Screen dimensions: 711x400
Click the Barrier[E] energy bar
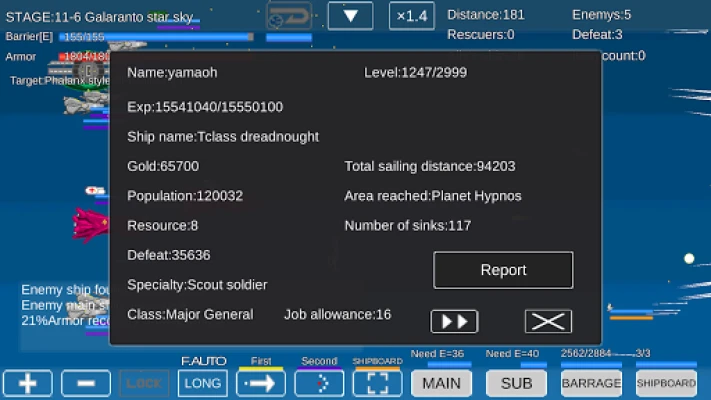(x=155, y=37)
